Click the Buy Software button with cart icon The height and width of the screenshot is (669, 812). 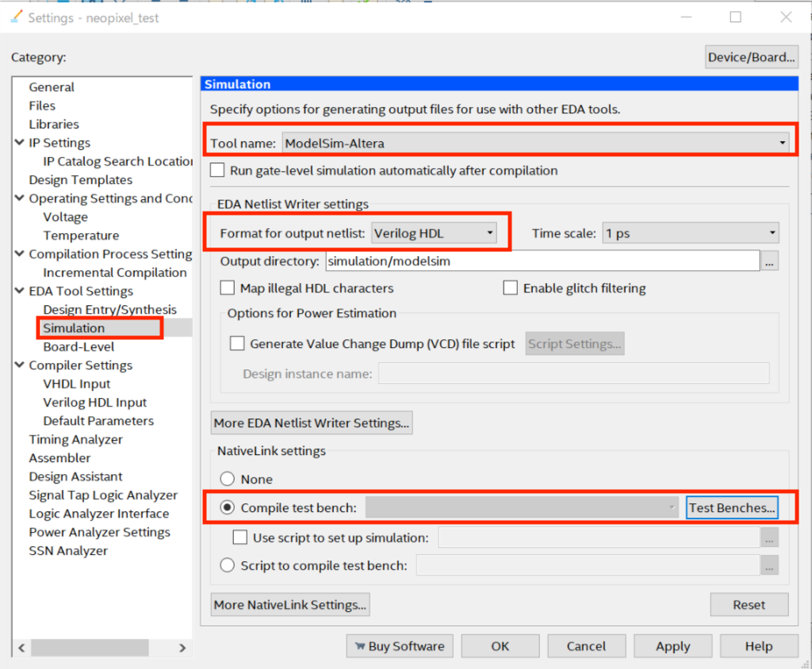[x=400, y=646]
